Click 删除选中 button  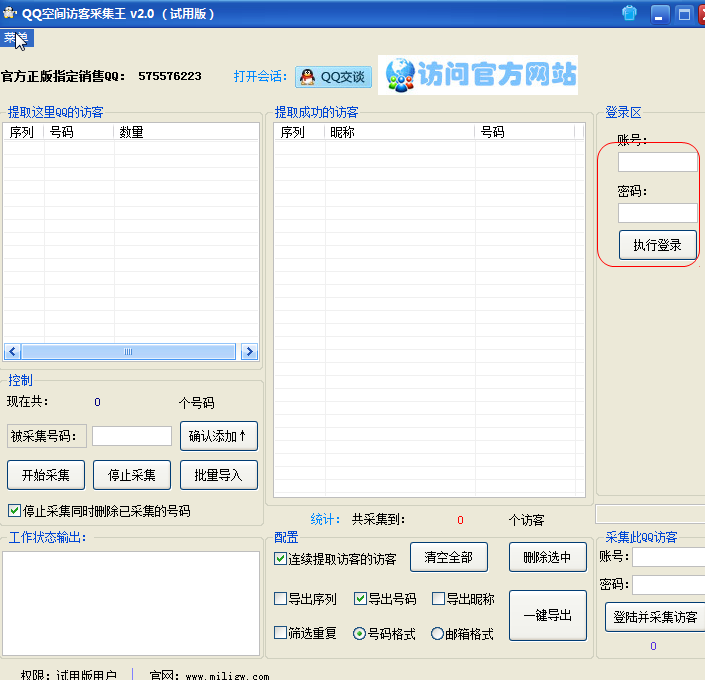coord(548,557)
